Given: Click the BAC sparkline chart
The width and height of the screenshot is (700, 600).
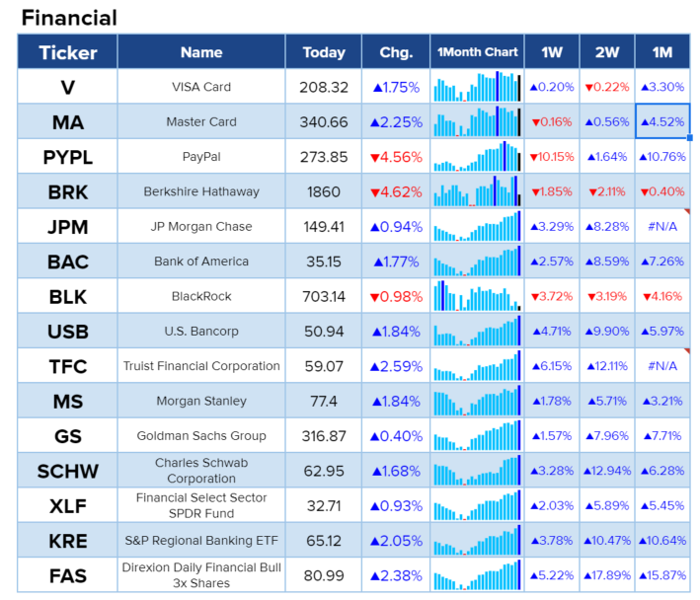Looking at the screenshot, I should pos(477,261).
